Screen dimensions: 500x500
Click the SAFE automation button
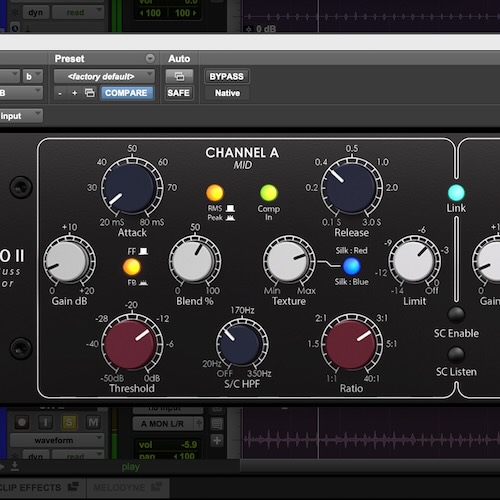(x=179, y=93)
